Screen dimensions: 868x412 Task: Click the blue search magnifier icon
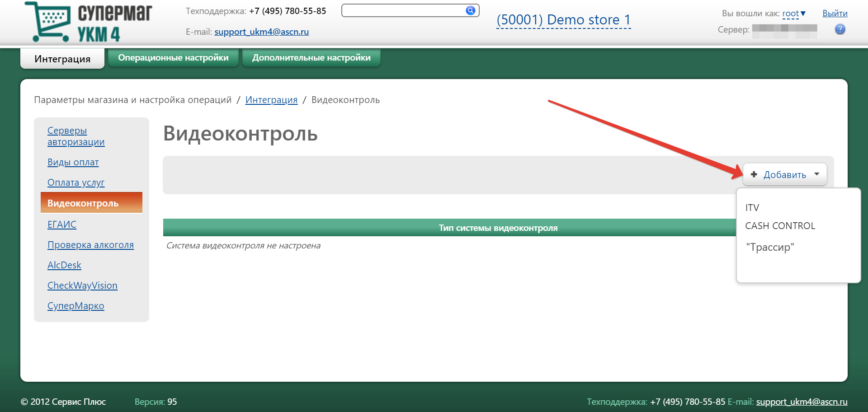point(471,10)
